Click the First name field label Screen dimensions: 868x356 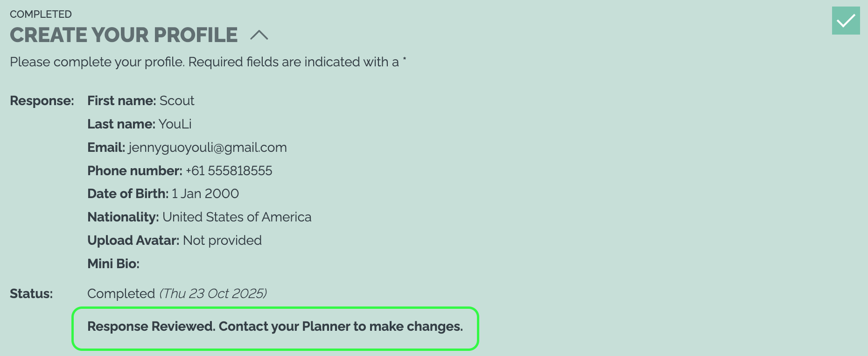coord(121,100)
